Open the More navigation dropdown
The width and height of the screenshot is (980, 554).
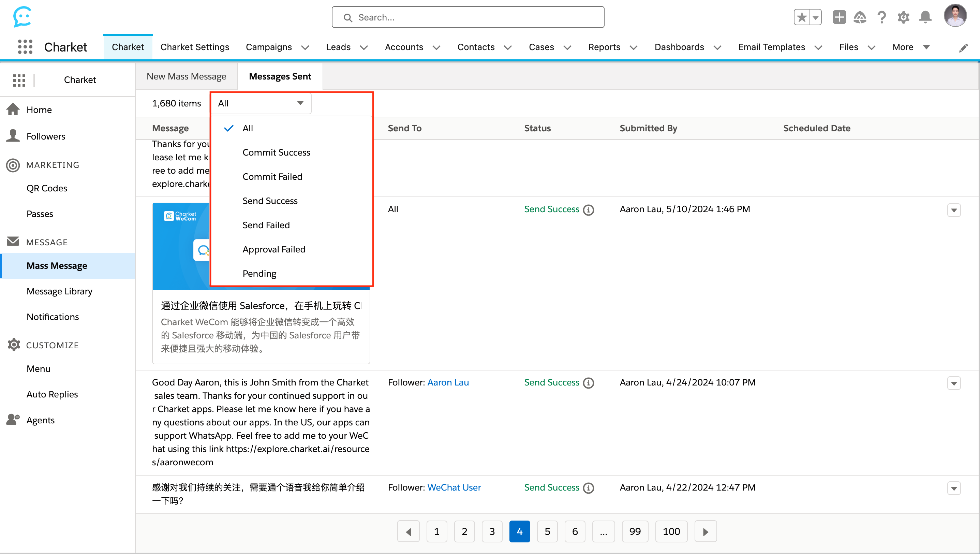pos(911,47)
